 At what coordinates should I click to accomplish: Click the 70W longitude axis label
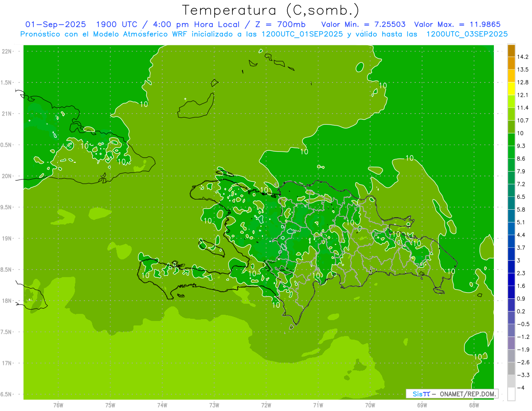point(370,405)
